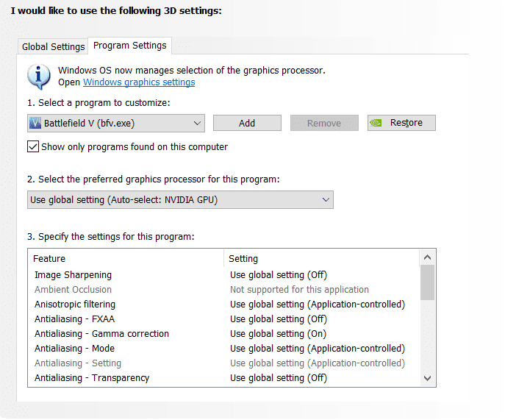Click the Add button
Screen dimensions: 516x420
point(247,123)
